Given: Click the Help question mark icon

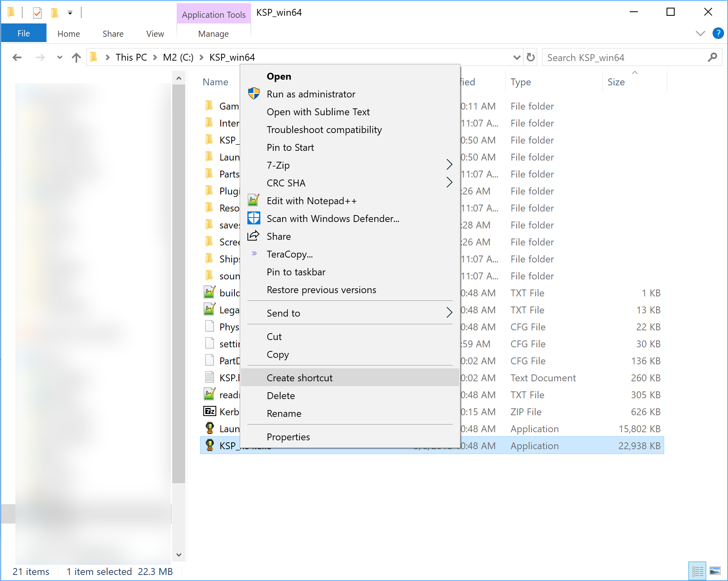Looking at the screenshot, I should [x=718, y=33].
